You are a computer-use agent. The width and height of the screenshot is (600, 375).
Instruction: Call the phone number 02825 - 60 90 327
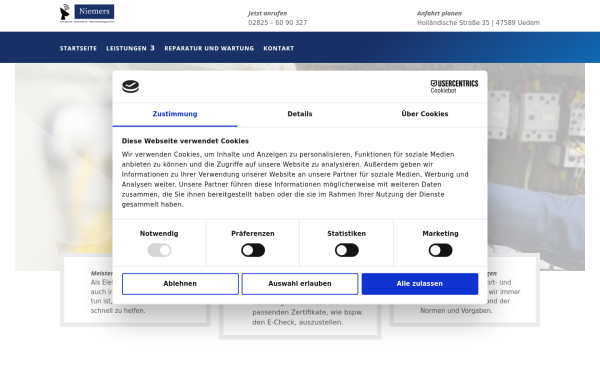click(277, 23)
